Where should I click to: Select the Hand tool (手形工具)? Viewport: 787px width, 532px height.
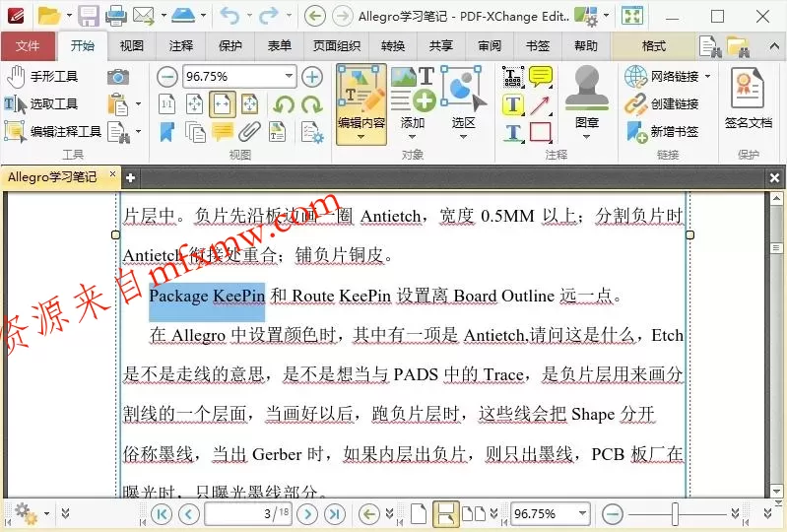click(42, 76)
